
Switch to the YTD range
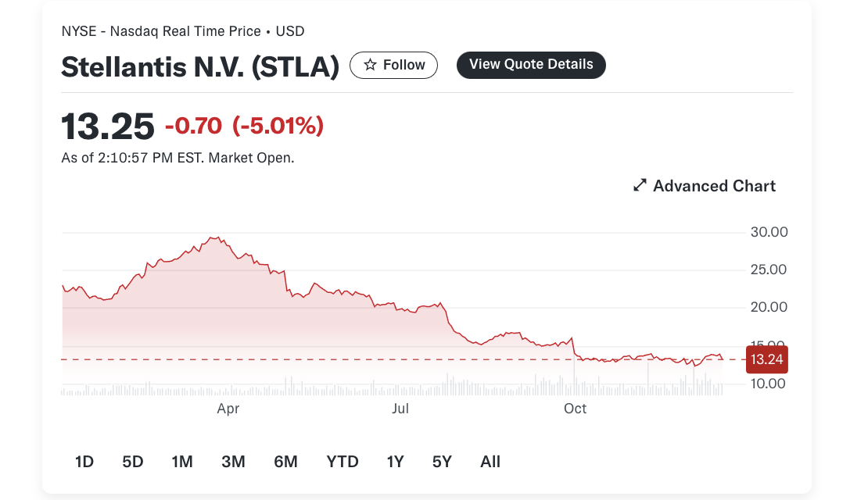(342, 461)
